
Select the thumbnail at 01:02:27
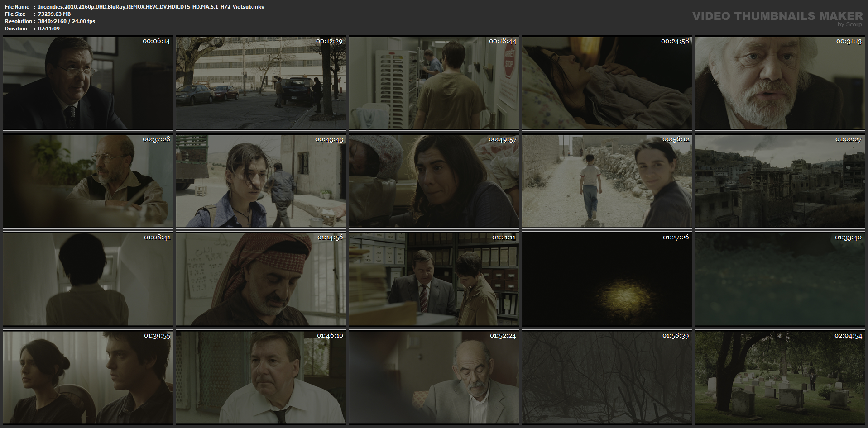tap(780, 181)
